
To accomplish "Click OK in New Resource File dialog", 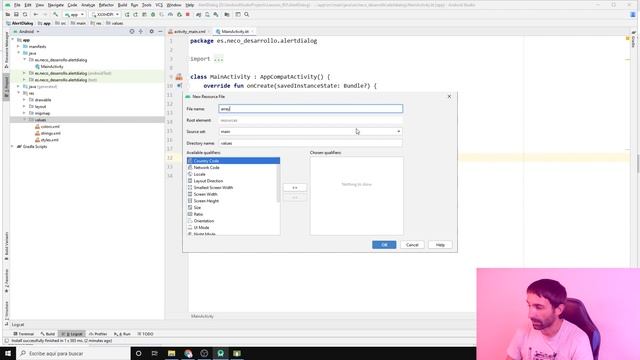I will coord(384,245).
